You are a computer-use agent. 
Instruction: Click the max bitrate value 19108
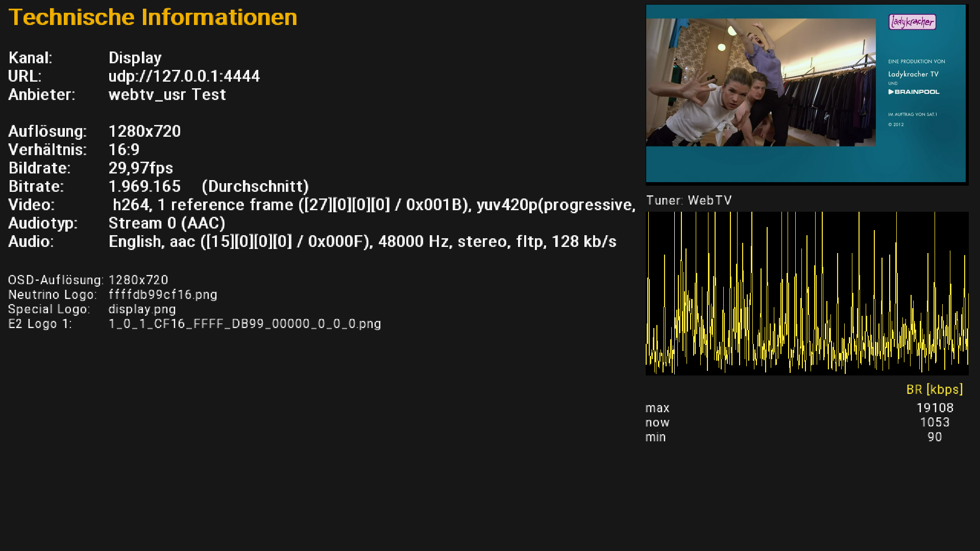click(x=935, y=408)
